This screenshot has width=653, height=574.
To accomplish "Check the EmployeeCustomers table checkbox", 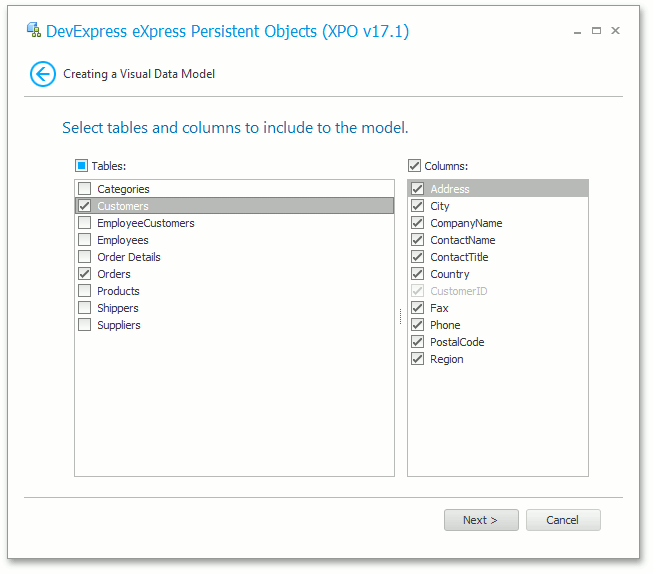I will click(85, 223).
